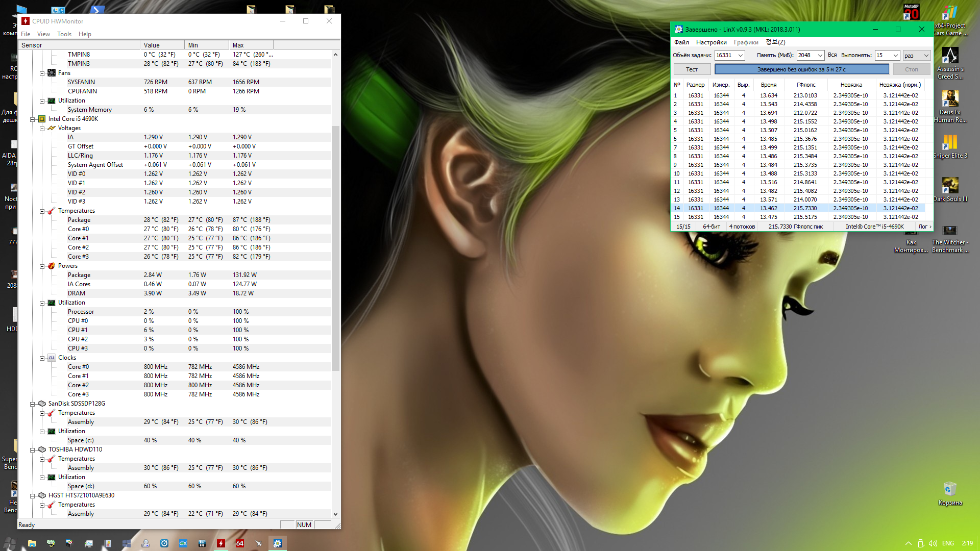Image resolution: width=980 pixels, height=551 pixels.
Task: Click HWMonitor red lightning taskbar icon
Action: (221, 543)
